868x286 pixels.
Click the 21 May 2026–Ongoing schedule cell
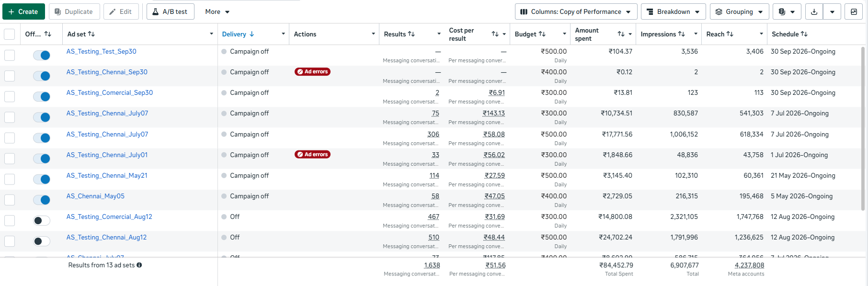(x=803, y=175)
